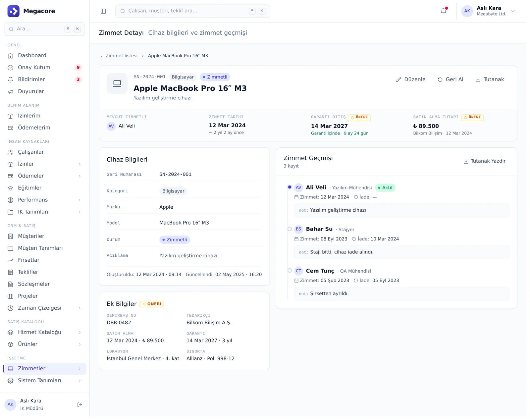Click the ÖNERI badge beside Ek Bilgiler
This screenshot has width=530, height=420.
[152, 304]
